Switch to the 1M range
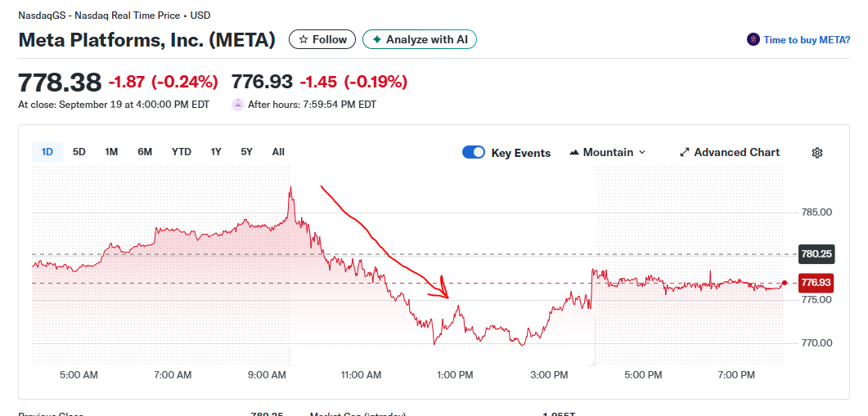Image resolution: width=868 pixels, height=416 pixels. [x=111, y=151]
